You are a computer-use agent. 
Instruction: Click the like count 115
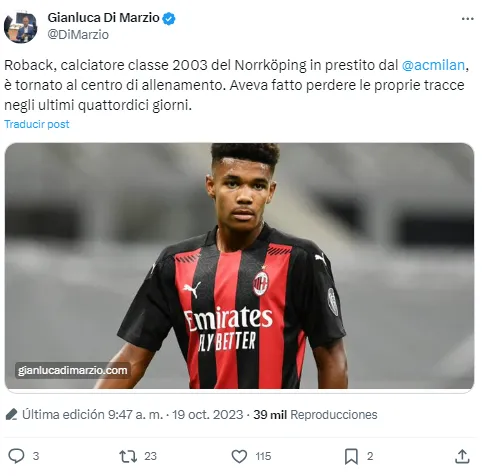click(x=263, y=456)
